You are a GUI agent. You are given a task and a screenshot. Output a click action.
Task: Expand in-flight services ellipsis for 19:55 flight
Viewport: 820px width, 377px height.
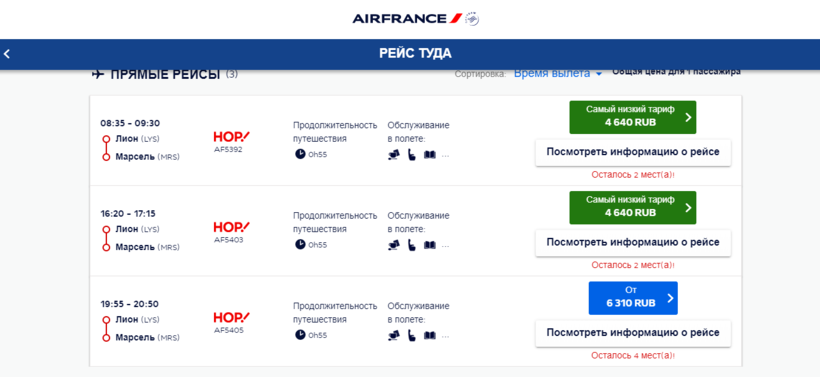coord(446,336)
